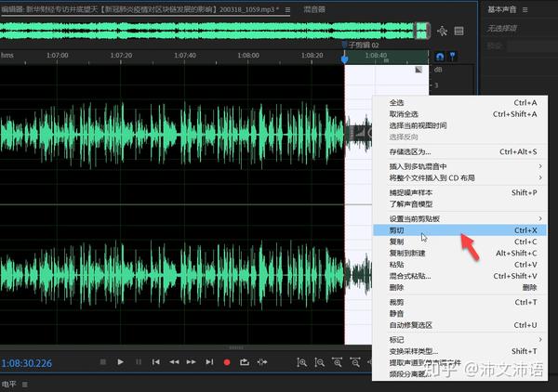Expand 将整个文件插入到 CD 布局 submenu

pyautogui.click(x=459, y=177)
